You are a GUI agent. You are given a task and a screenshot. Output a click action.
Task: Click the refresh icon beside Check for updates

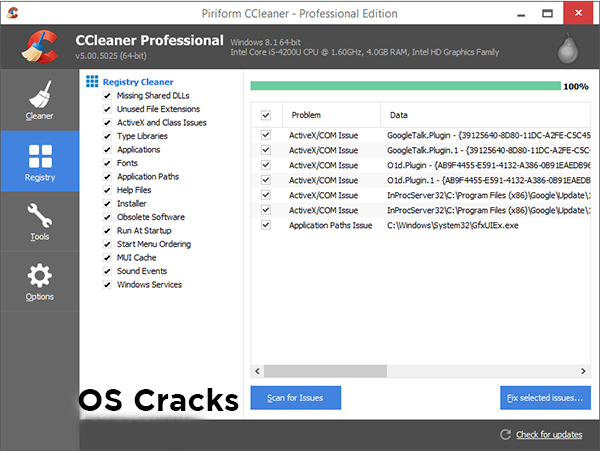tap(505, 434)
